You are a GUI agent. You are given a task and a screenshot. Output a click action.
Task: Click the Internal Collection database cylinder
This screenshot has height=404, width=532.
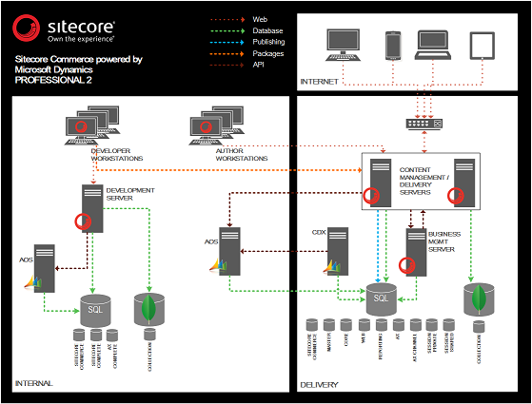pos(149,335)
